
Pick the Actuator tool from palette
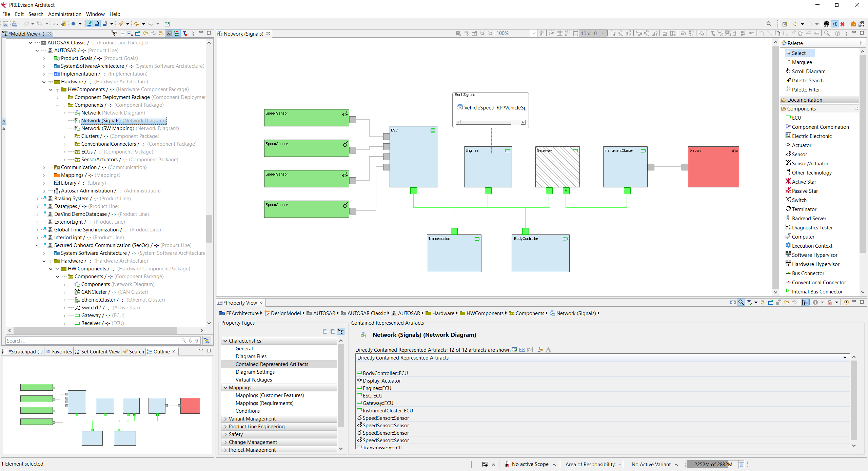tap(798, 145)
